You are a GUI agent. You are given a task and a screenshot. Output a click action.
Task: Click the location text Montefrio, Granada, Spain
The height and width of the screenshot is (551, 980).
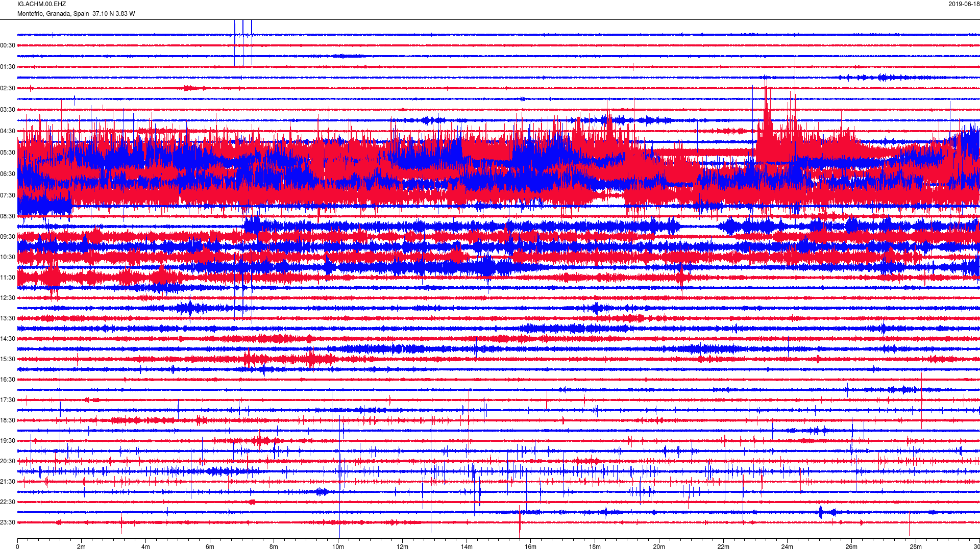point(53,14)
